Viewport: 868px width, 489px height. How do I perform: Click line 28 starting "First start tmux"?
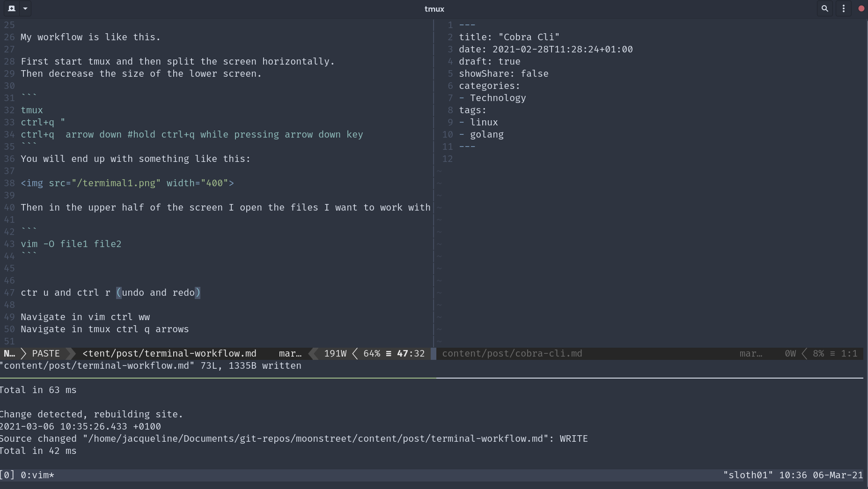coord(178,61)
